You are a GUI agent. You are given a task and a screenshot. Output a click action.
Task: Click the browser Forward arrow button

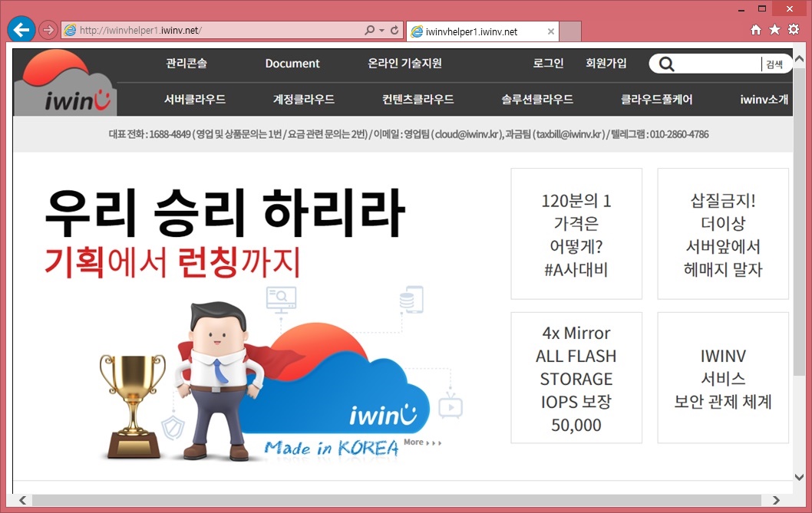pyautogui.click(x=48, y=30)
